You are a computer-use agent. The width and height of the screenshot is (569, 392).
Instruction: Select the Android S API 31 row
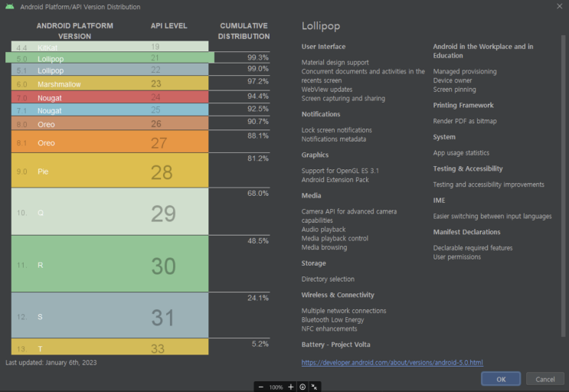pyautogui.click(x=110, y=315)
